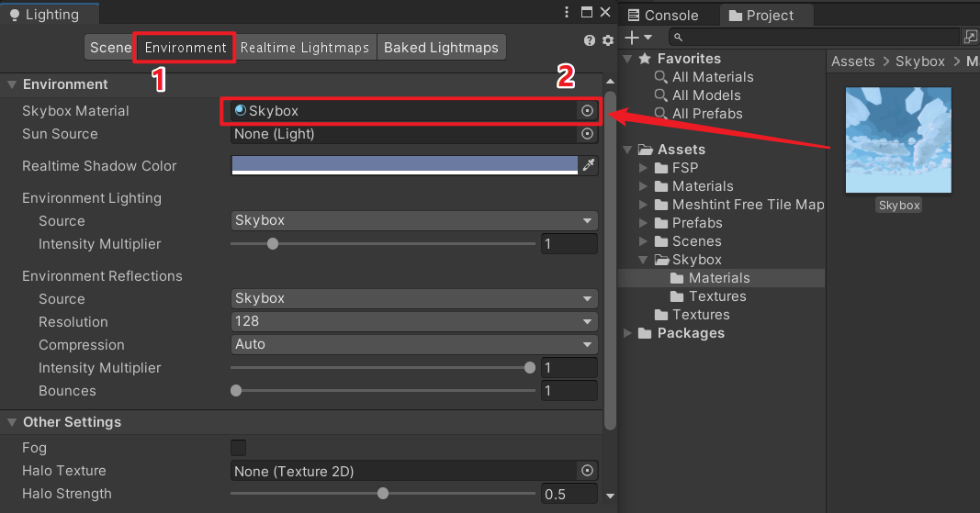Click the Bounces slider
Viewport: 980px width, 513px height.
[382, 391]
